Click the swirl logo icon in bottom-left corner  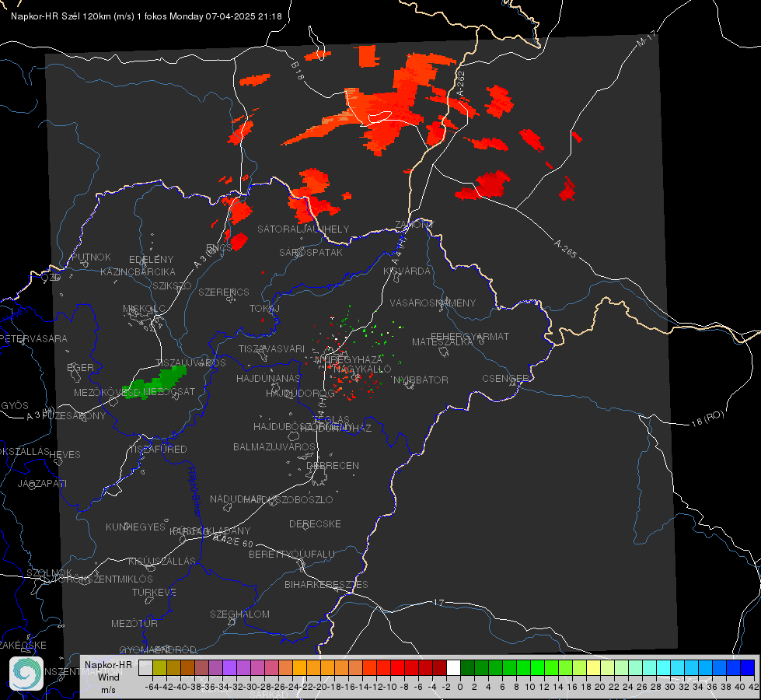(x=26, y=674)
